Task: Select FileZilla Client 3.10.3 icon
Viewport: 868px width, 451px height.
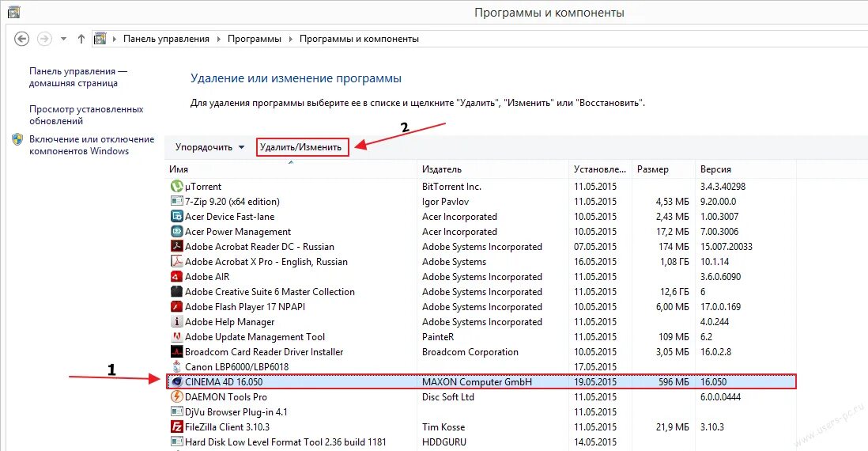Action: point(176,426)
